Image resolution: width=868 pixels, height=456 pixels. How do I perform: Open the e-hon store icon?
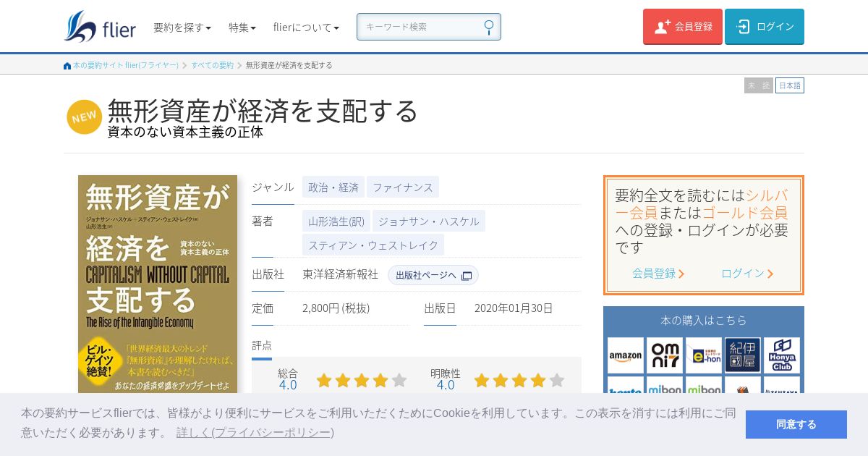(704, 355)
